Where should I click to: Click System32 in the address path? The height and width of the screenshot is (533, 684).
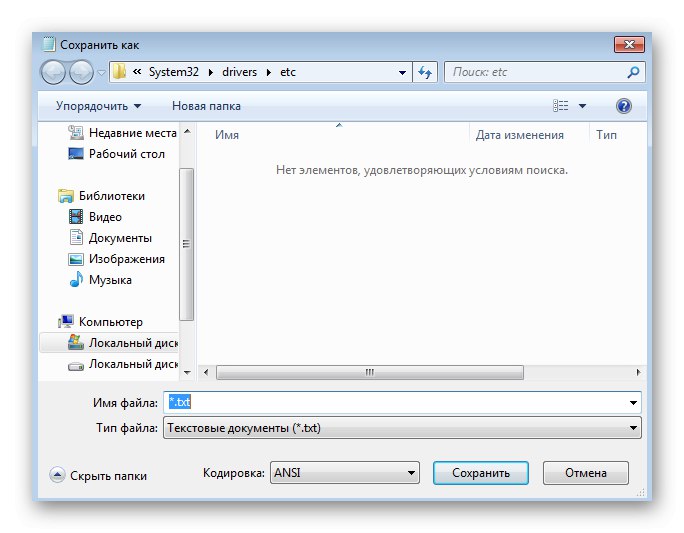click(x=174, y=72)
